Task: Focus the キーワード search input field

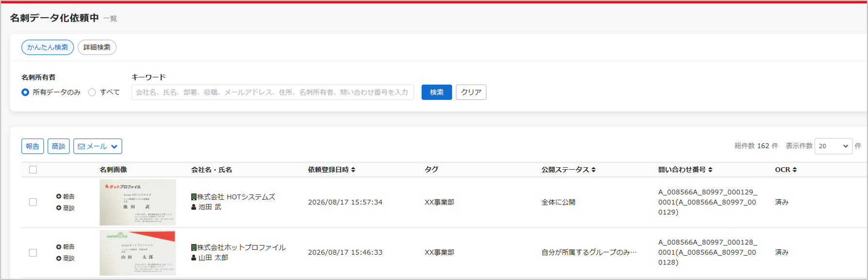Action: pos(272,92)
